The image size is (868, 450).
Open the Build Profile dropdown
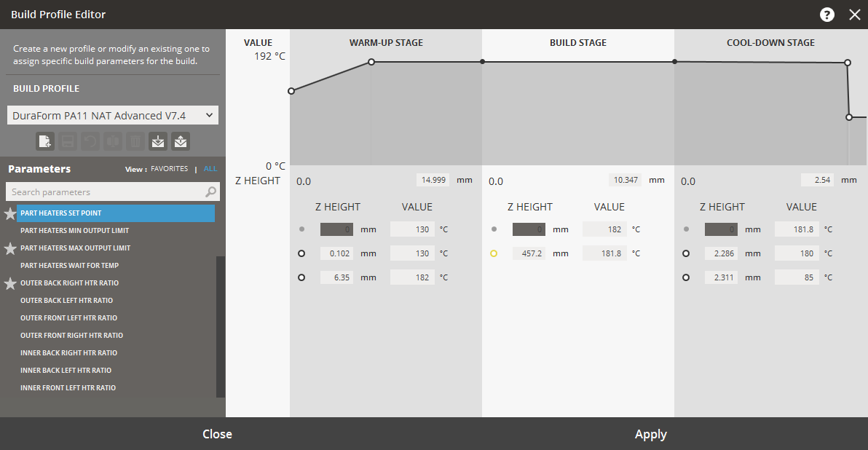113,115
